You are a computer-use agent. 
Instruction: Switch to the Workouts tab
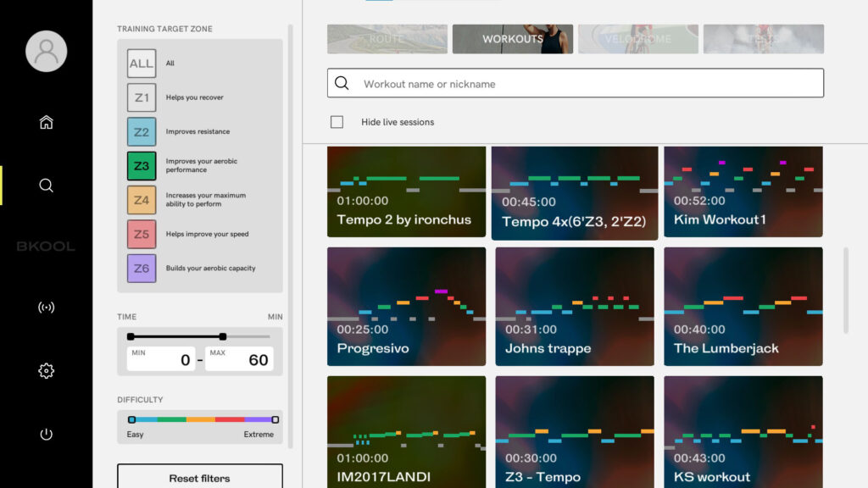pos(513,39)
